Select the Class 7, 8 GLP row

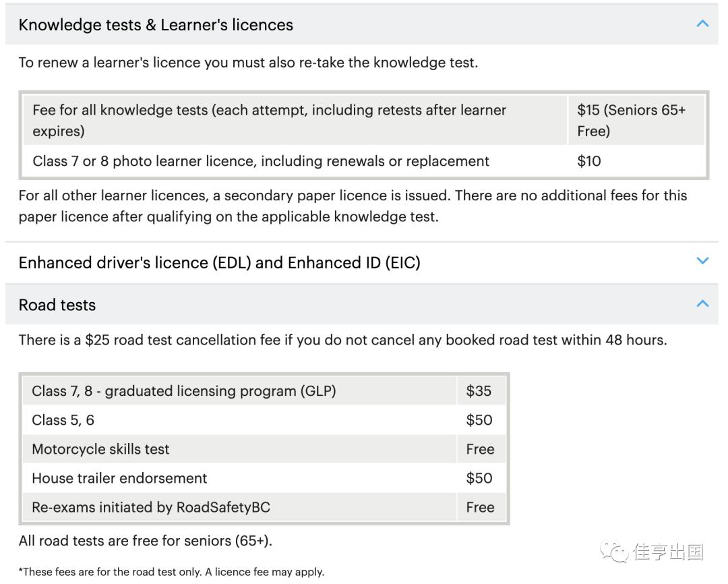click(x=184, y=391)
